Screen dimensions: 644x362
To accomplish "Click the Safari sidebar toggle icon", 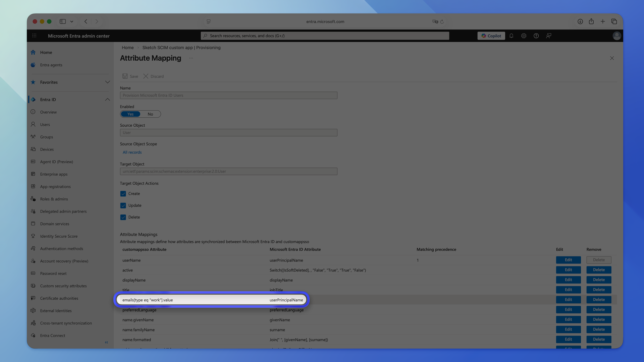I will (63, 21).
